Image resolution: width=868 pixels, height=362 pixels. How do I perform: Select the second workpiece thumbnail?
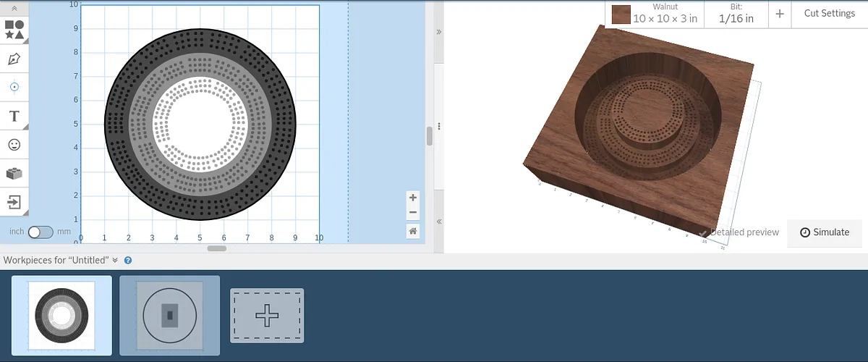click(170, 316)
